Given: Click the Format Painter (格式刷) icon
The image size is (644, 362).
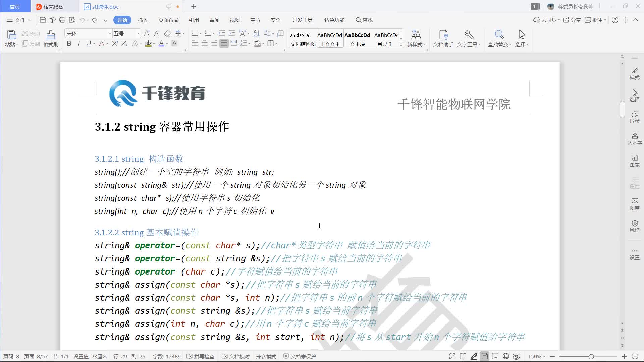Looking at the screenshot, I should (x=51, y=35).
